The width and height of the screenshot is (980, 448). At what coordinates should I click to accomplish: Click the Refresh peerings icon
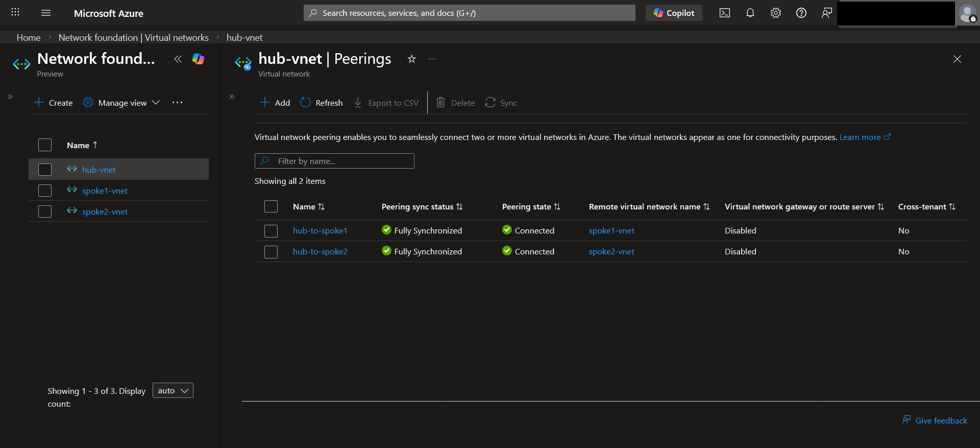pos(305,103)
